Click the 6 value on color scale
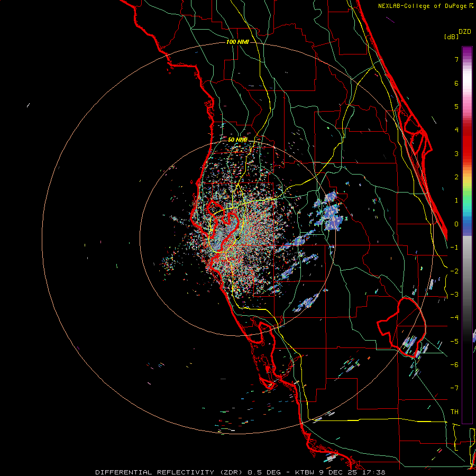This screenshot has width=476, height=476. pos(456,83)
